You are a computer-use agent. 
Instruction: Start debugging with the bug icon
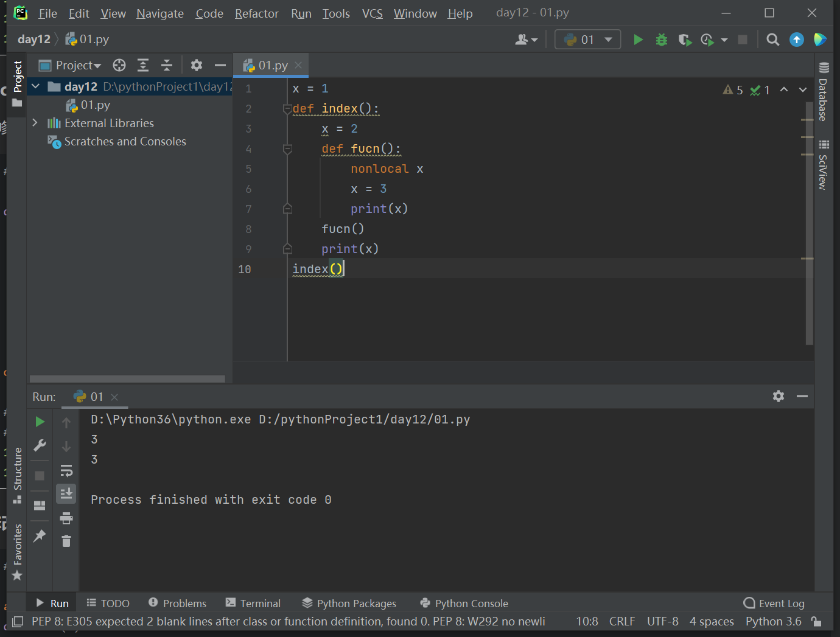tap(662, 40)
